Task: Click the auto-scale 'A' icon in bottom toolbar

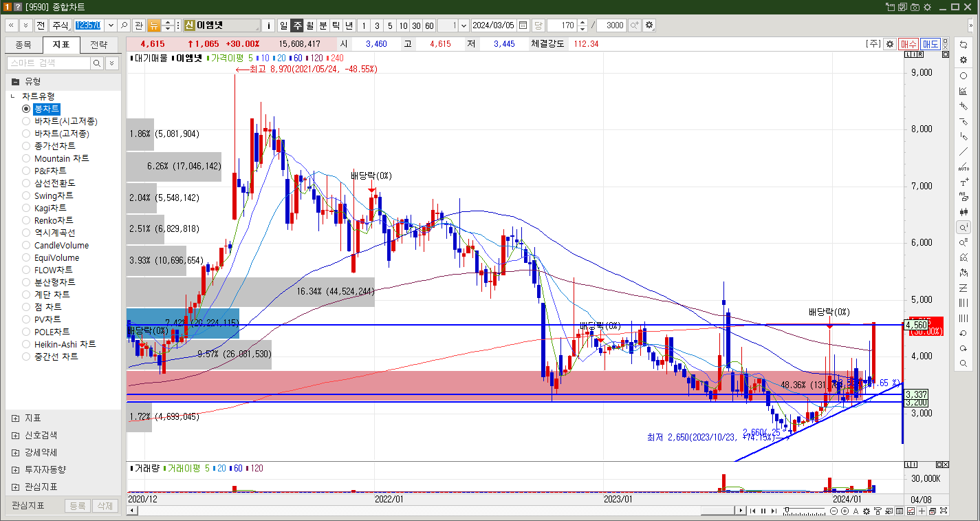Action: click(856, 511)
